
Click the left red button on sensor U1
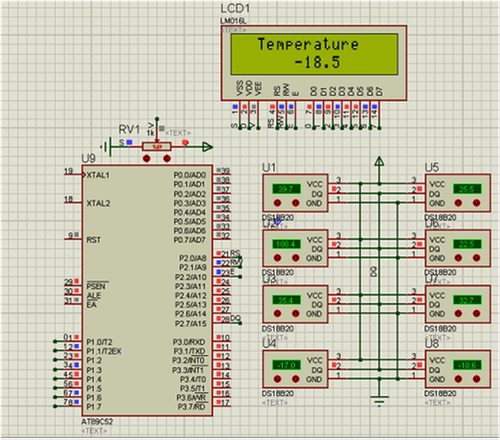(277, 203)
